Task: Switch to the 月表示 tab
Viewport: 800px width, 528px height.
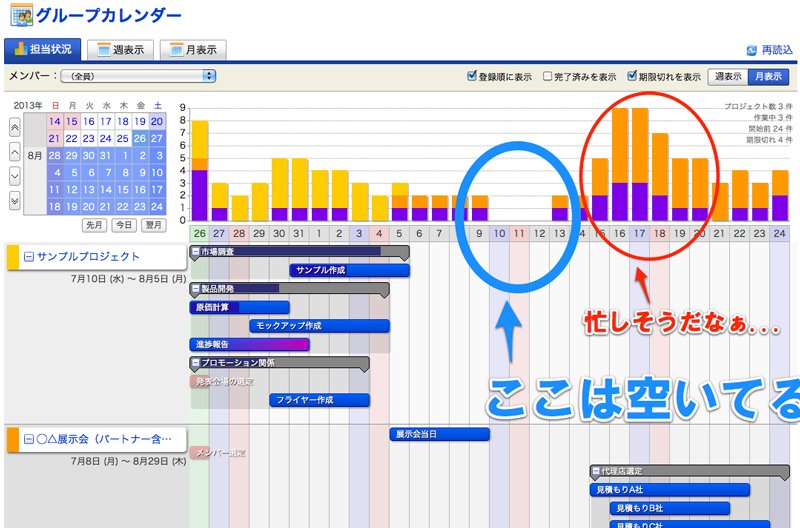Action: pos(193,50)
